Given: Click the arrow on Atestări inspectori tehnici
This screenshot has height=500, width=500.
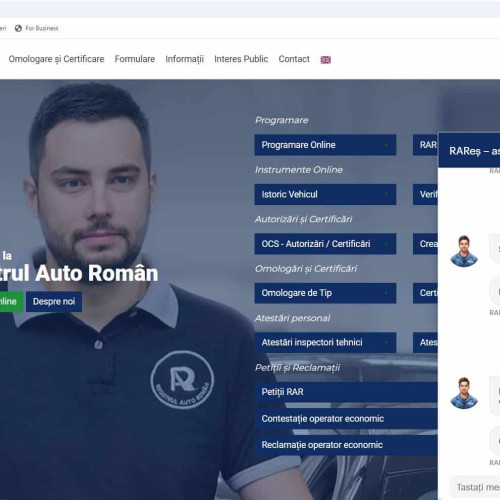Looking at the screenshot, I should click(x=386, y=342).
